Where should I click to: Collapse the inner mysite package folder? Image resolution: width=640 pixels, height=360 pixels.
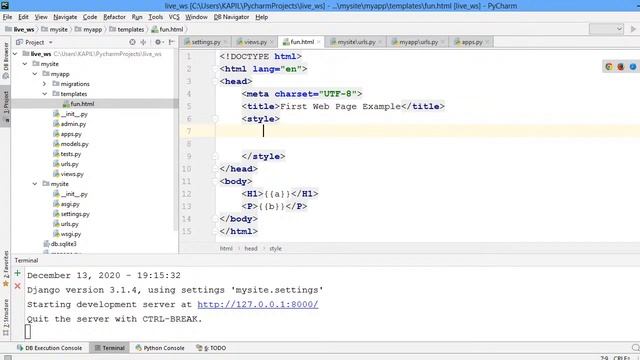coord(35,184)
